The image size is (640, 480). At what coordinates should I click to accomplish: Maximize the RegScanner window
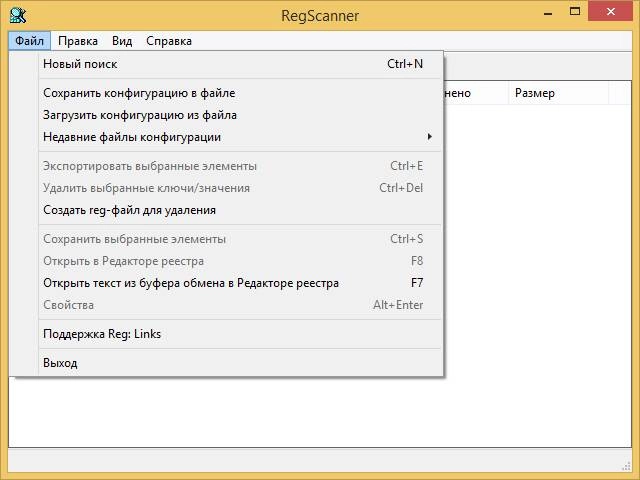(575, 11)
